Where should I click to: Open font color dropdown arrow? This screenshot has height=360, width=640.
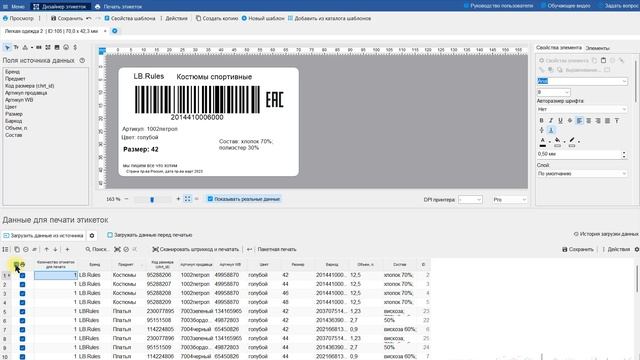[550, 142]
